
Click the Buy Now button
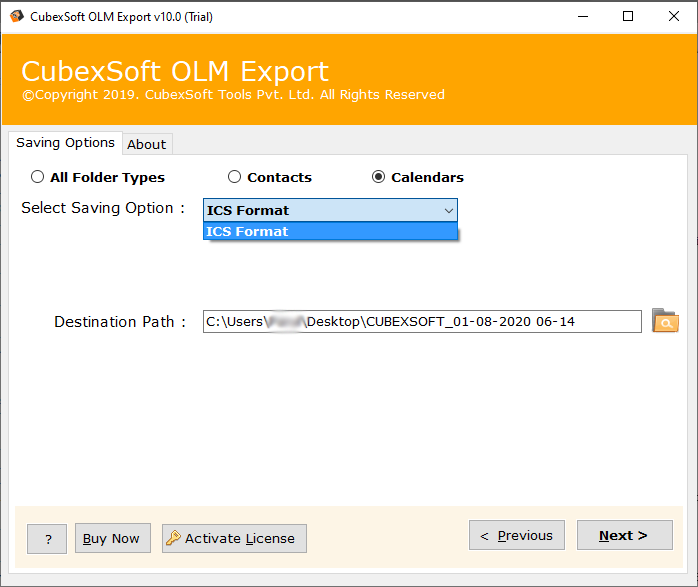(113, 538)
